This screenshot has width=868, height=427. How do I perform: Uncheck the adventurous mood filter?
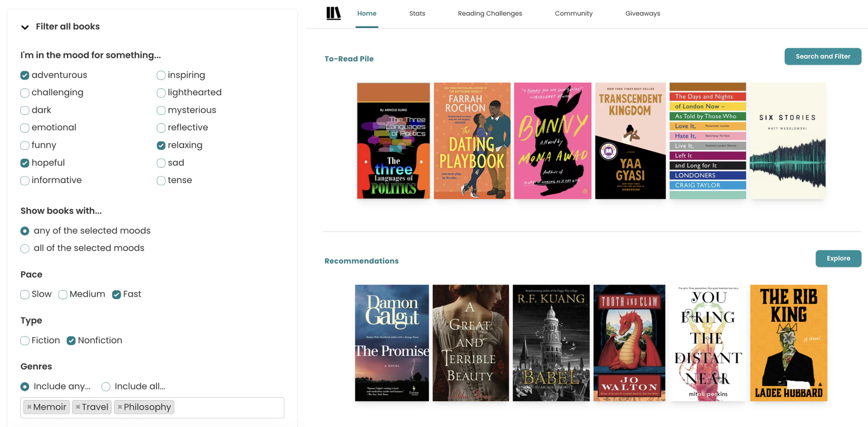point(25,75)
